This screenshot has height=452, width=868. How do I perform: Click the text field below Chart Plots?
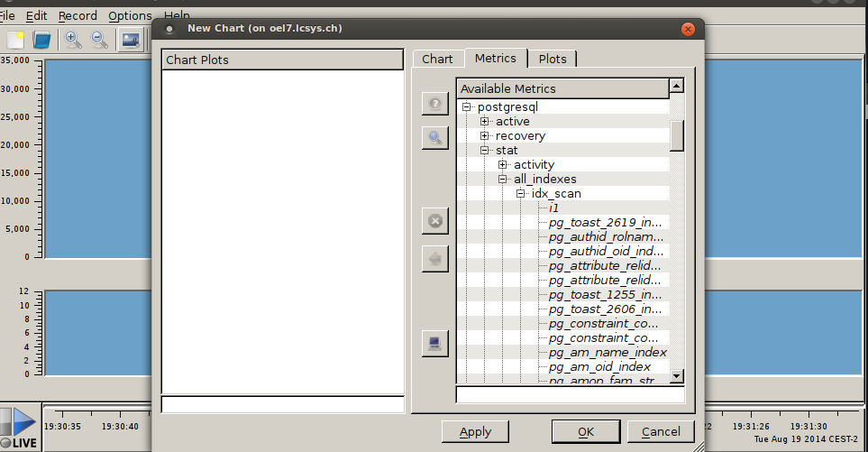click(x=282, y=404)
